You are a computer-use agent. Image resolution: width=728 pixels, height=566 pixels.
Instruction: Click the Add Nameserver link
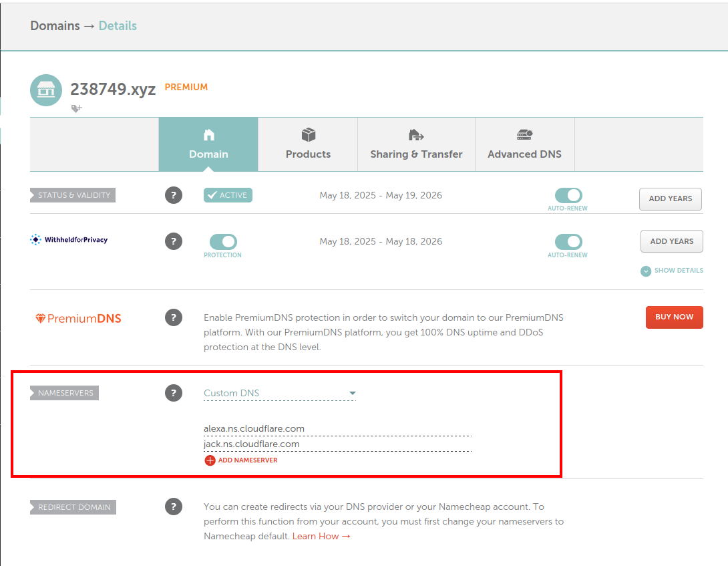[x=248, y=460]
